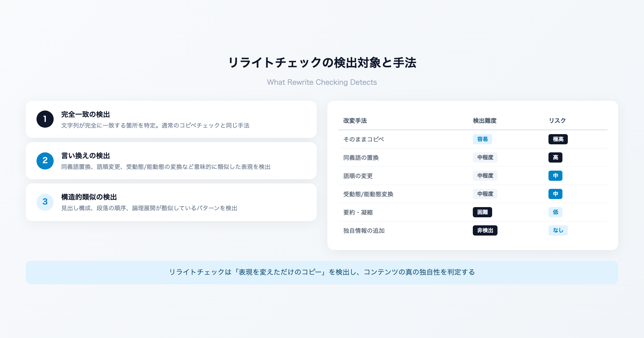This screenshot has width=644, height=338.
Task: Click the 要約・凝縮 row label
Action: [358, 212]
